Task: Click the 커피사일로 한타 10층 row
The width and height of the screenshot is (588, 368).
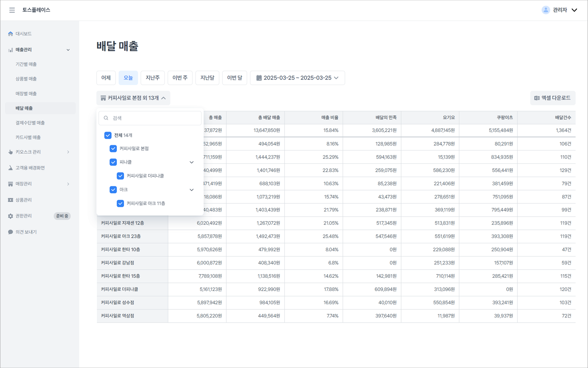Action: (x=336, y=250)
